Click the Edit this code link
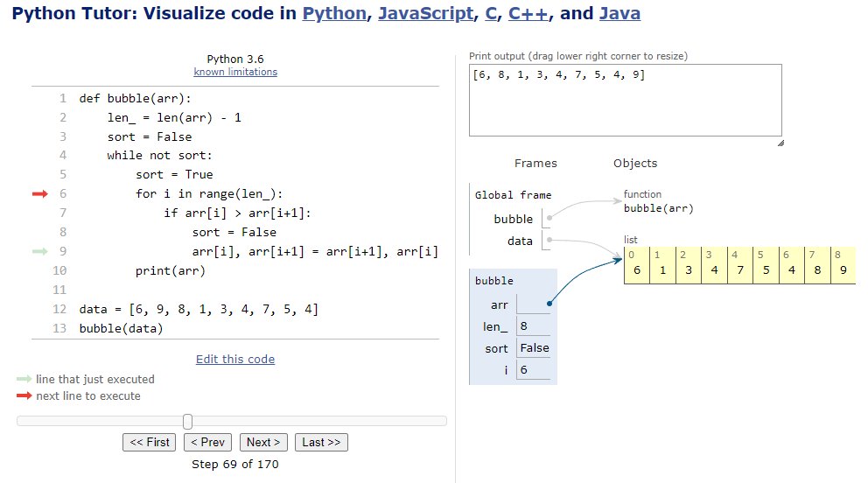868x483 pixels. (x=235, y=359)
